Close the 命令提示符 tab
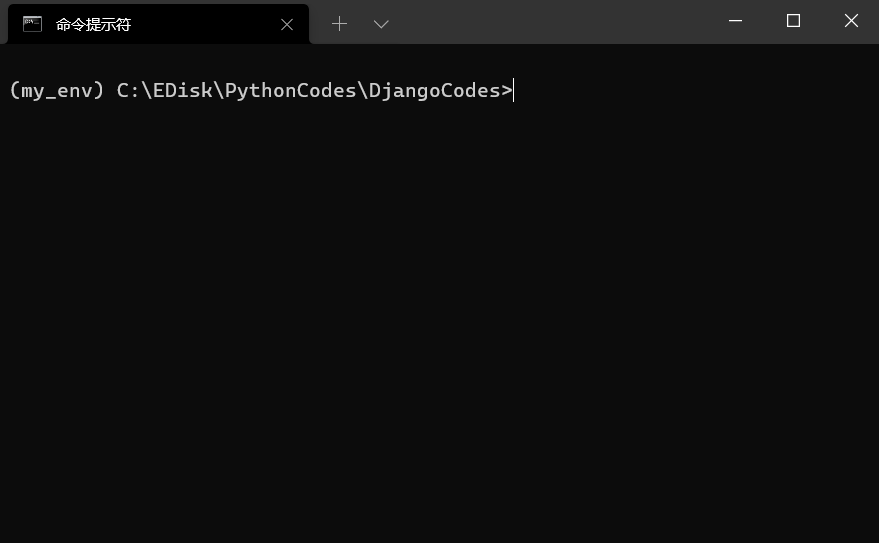Image resolution: width=879 pixels, height=543 pixels. pos(286,25)
